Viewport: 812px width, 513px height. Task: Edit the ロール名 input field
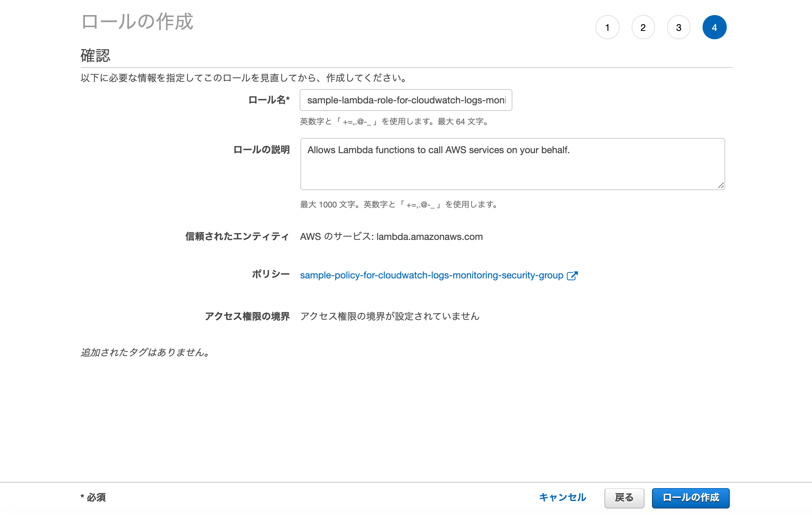click(406, 100)
